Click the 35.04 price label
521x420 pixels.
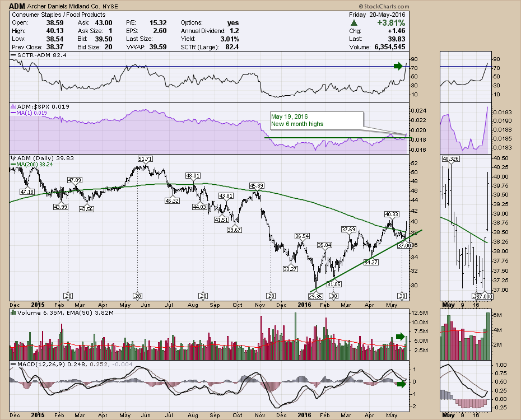coord(324,245)
